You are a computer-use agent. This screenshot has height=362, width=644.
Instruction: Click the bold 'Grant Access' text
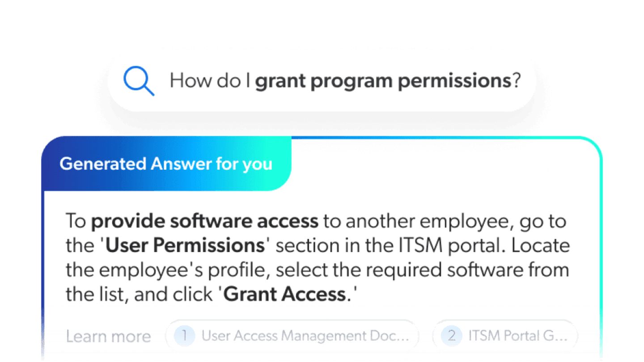(x=284, y=295)
